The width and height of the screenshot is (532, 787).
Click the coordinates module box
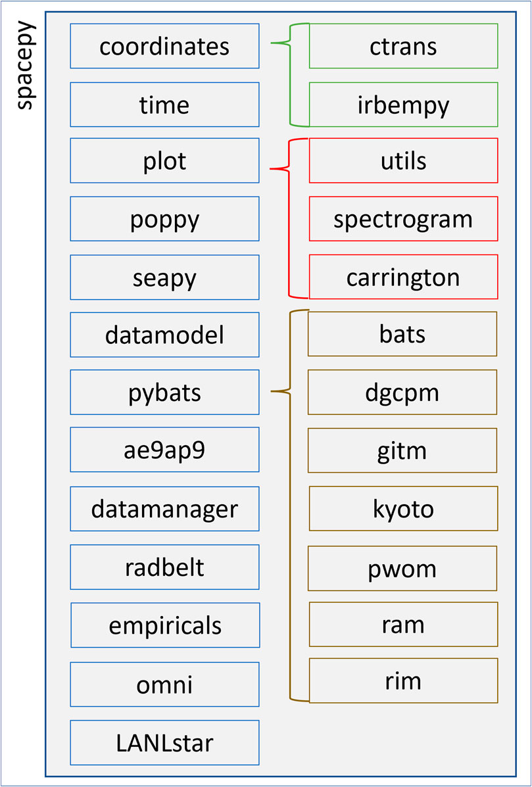coord(164,46)
